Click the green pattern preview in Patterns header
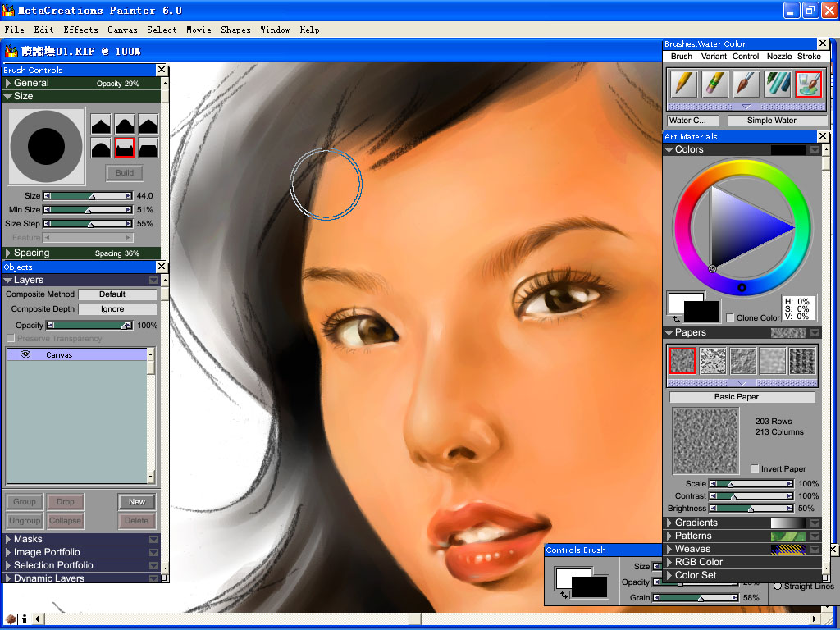The width and height of the screenshot is (840, 630). 787,536
